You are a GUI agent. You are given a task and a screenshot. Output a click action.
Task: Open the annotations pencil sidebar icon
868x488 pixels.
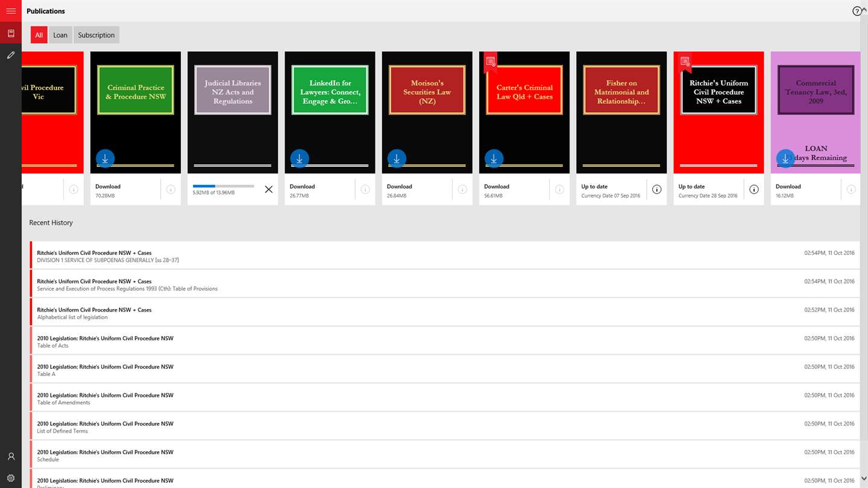click(11, 55)
